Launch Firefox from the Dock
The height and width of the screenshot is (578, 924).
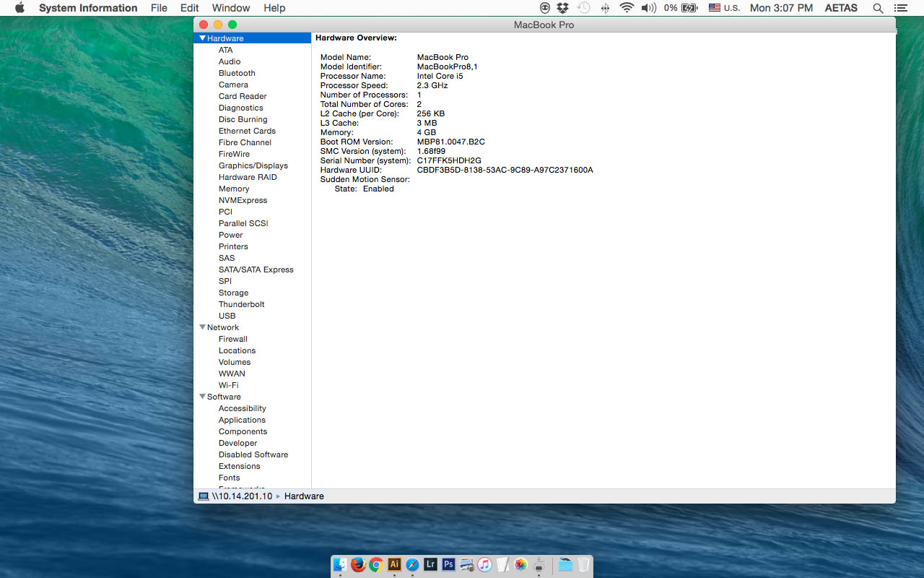coord(358,565)
